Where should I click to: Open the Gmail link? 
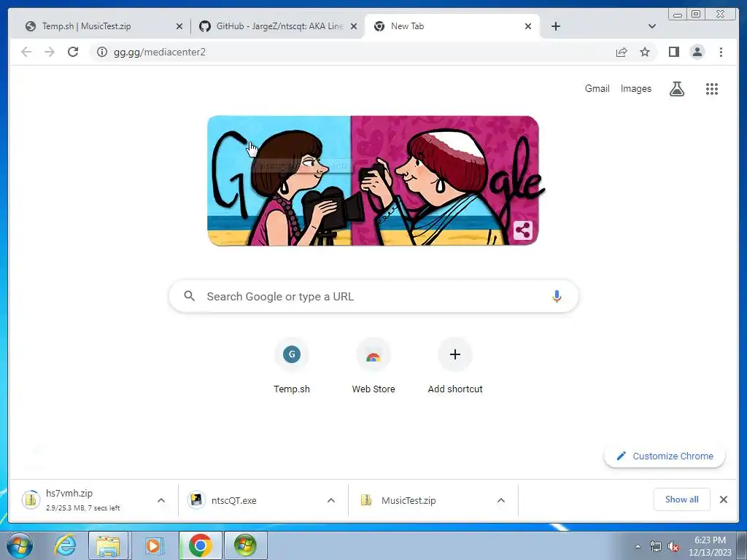coord(597,88)
